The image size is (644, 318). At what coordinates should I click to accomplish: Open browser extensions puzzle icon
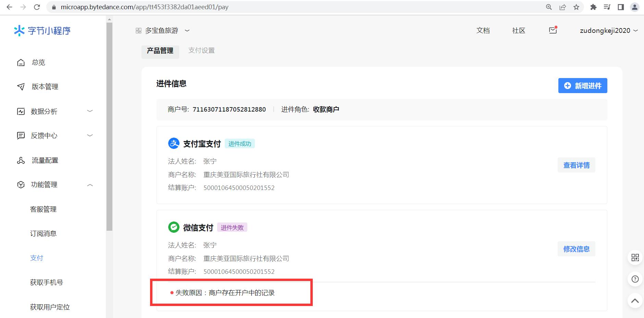593,7
